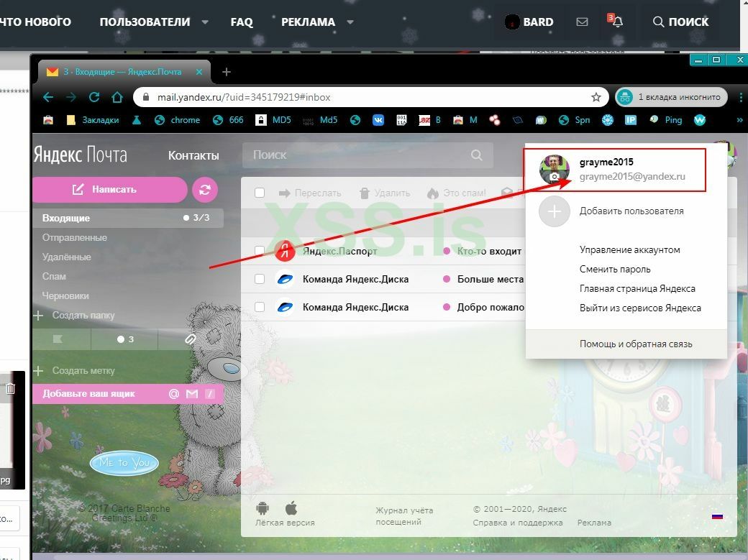Open the MD5 bookmark
Image resolution: width=748 pixels, height=560 pixels.
coord(273,120)
